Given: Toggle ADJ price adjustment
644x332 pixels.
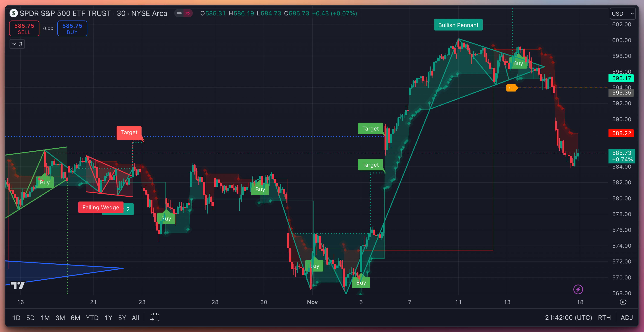Looking at the screenshot, I should (627, 318).
